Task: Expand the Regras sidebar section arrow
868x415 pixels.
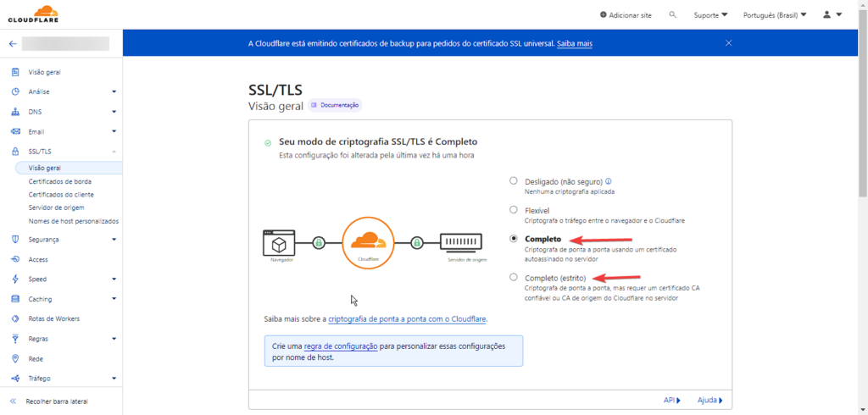Action: pyautogui.click(x=114, y=339)
